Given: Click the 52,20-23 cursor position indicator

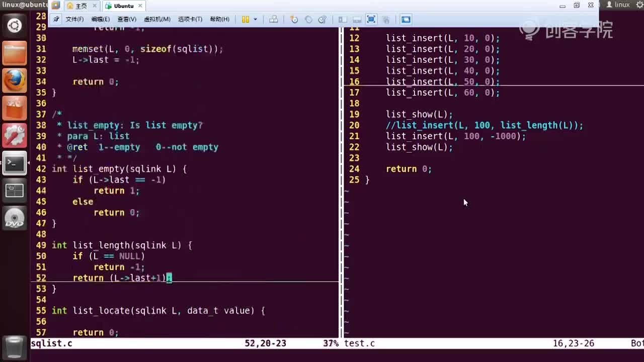Looking at the screenshot, I should tap(265, 343).
